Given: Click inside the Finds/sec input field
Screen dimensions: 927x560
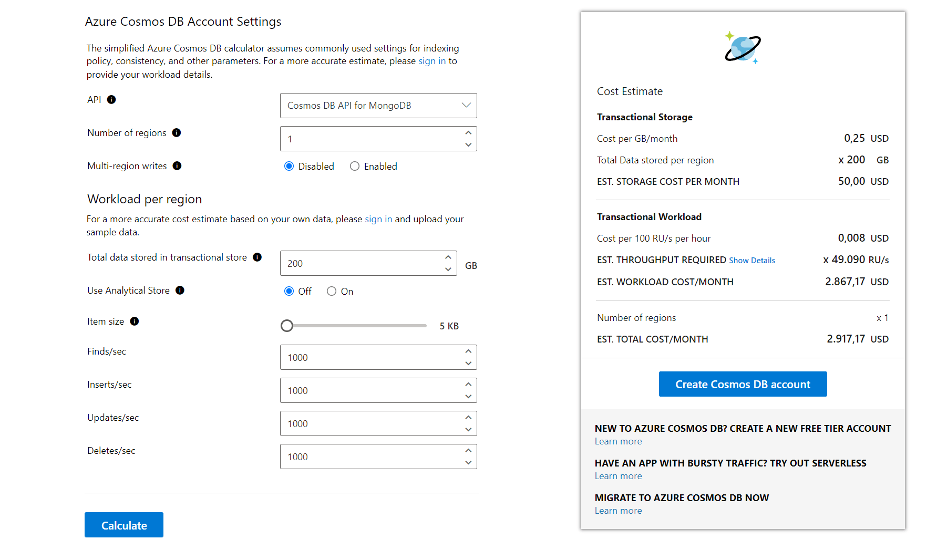Looking at the screenshot, I should click(368, 357).
